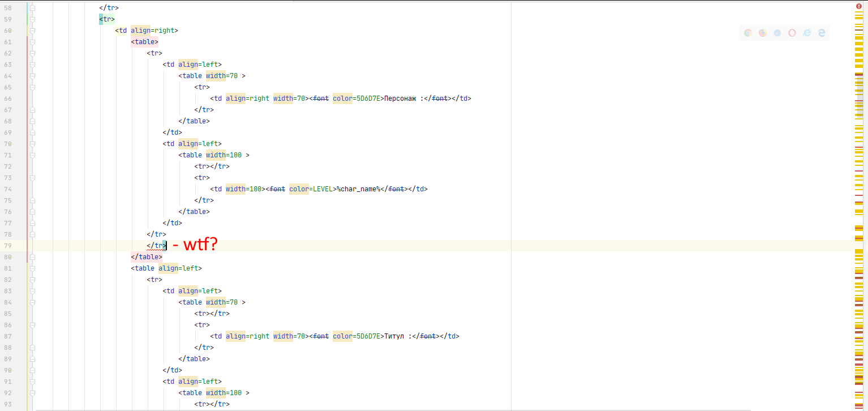Collapse td align=left on line 63
The height and width of the screenshot is (411, 868).
(x=32, y=65)
